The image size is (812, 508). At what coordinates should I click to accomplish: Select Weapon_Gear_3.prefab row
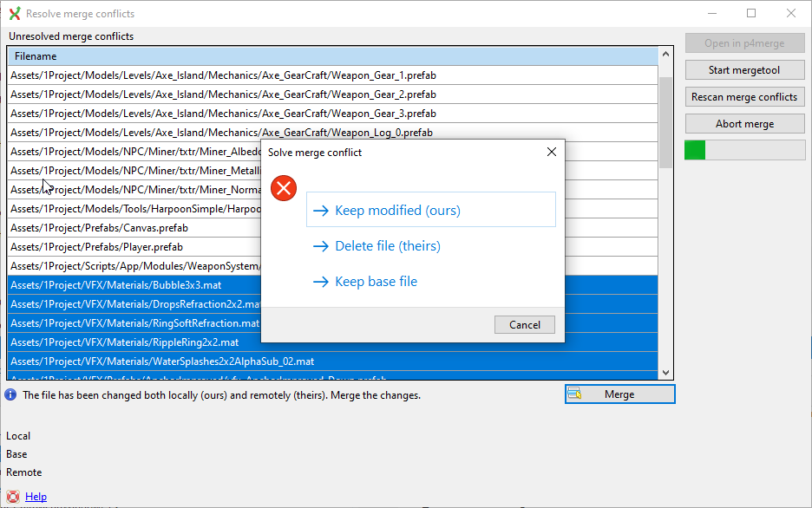coord(332,114)
